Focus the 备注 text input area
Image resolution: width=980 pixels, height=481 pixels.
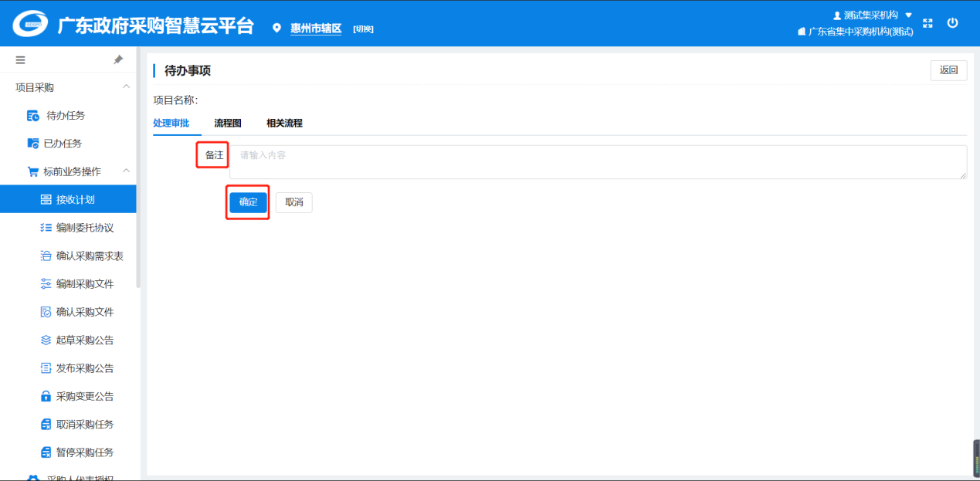598,162
